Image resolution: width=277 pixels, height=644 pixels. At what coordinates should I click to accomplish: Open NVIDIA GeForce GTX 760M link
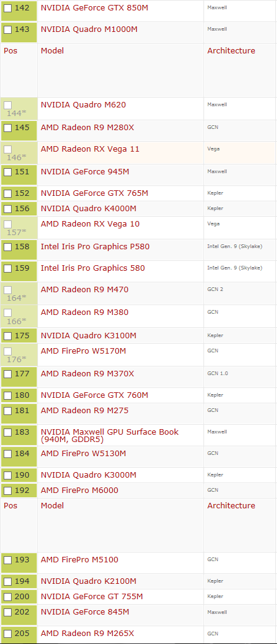click(94, 395)
